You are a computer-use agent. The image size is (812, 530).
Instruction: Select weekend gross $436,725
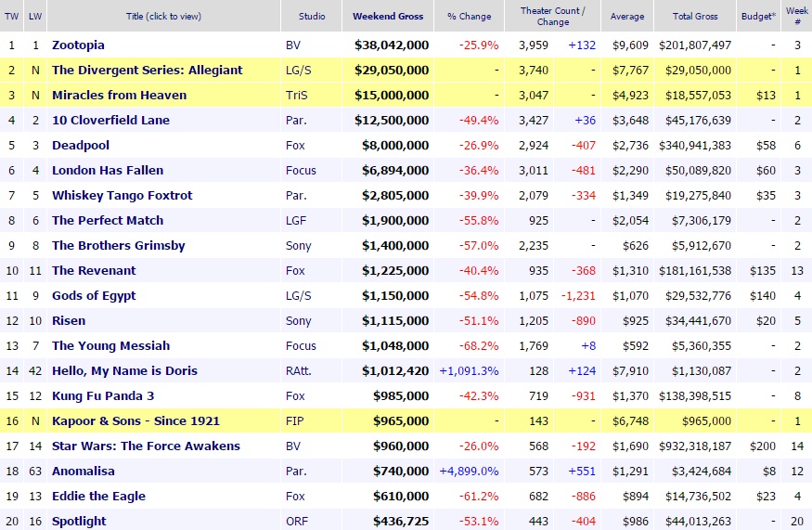[401, 522]
